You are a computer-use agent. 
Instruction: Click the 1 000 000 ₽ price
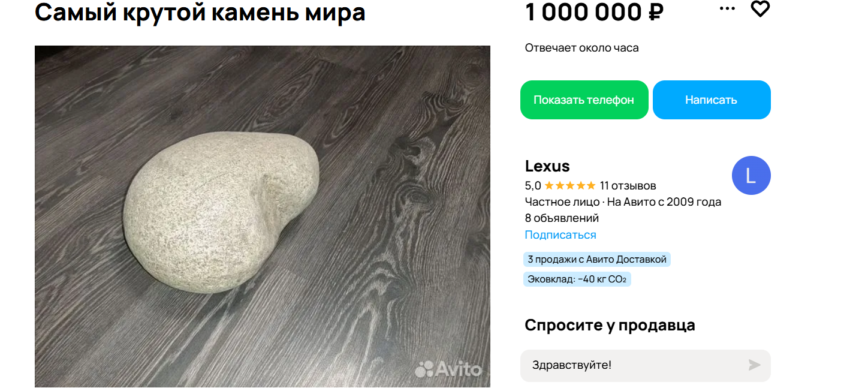pos(594,12)
